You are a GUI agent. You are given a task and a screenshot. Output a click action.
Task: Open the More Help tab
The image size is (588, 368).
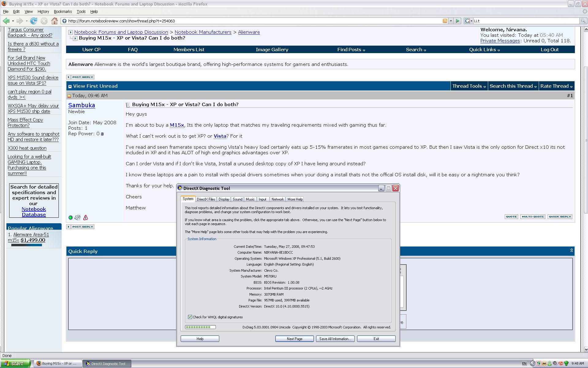[x=295, y=199]
